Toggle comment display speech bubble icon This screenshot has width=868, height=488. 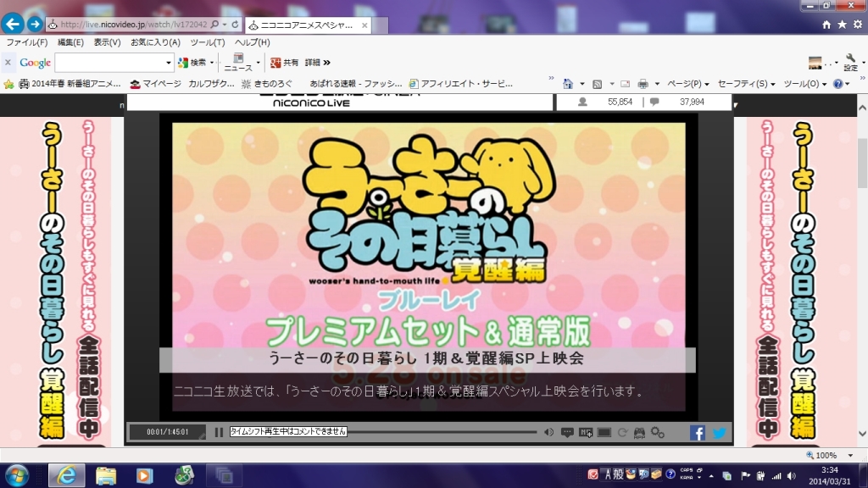tap(567, 432)
